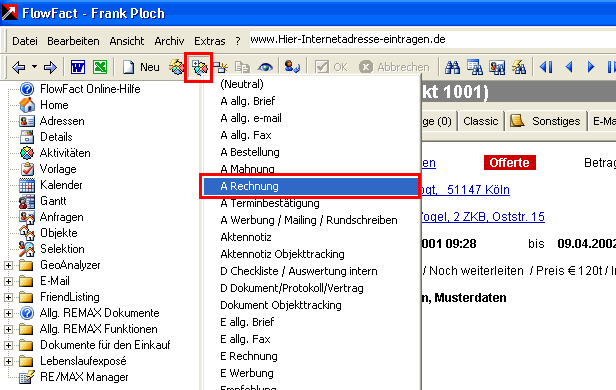Click the Word document toolbar icon

77,67
